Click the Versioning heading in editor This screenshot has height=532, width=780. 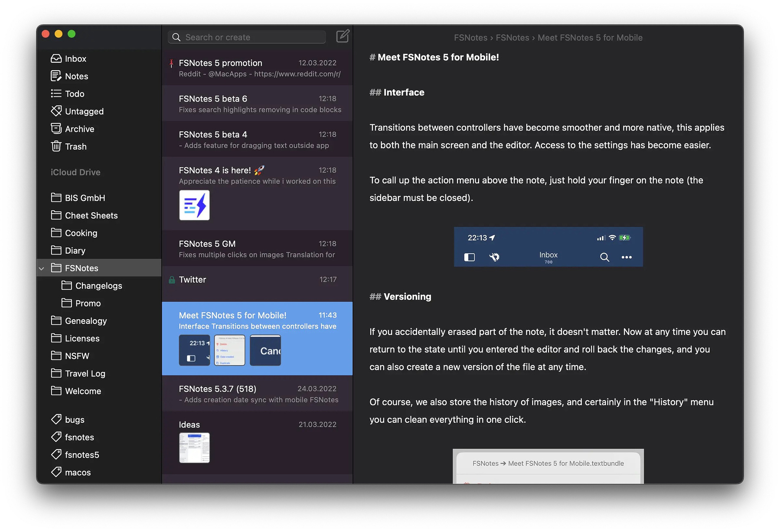(400, 297)
